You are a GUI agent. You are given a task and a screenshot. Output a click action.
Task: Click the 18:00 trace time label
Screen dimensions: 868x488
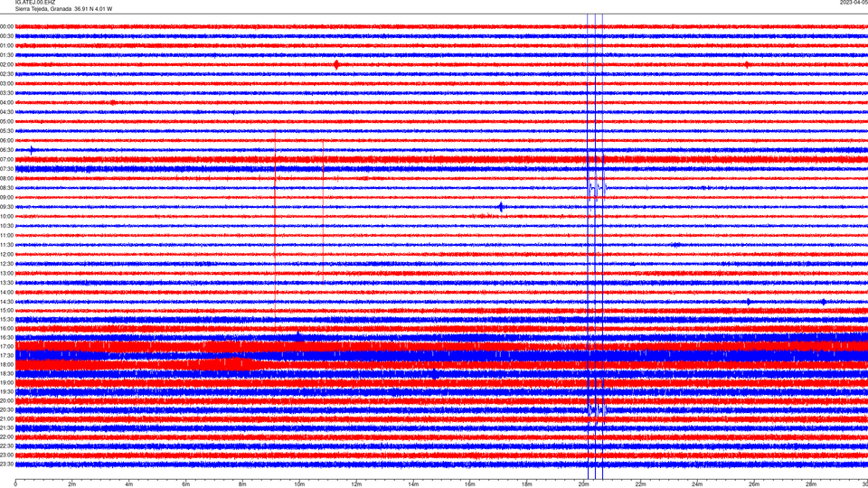point(6,364)
